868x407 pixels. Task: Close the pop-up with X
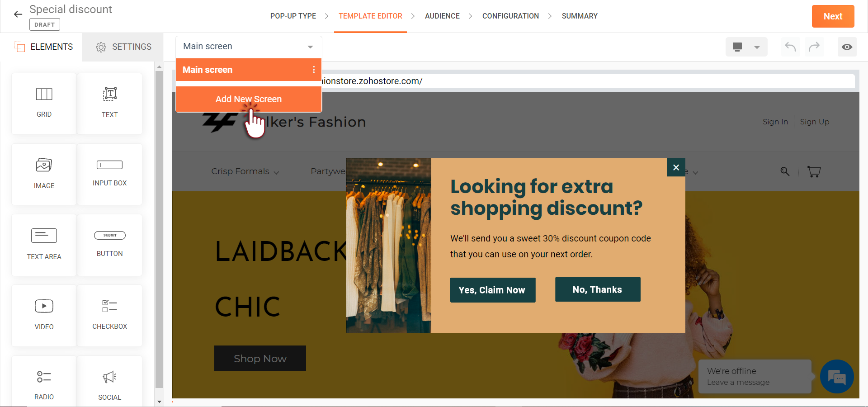tap(676, 167)
